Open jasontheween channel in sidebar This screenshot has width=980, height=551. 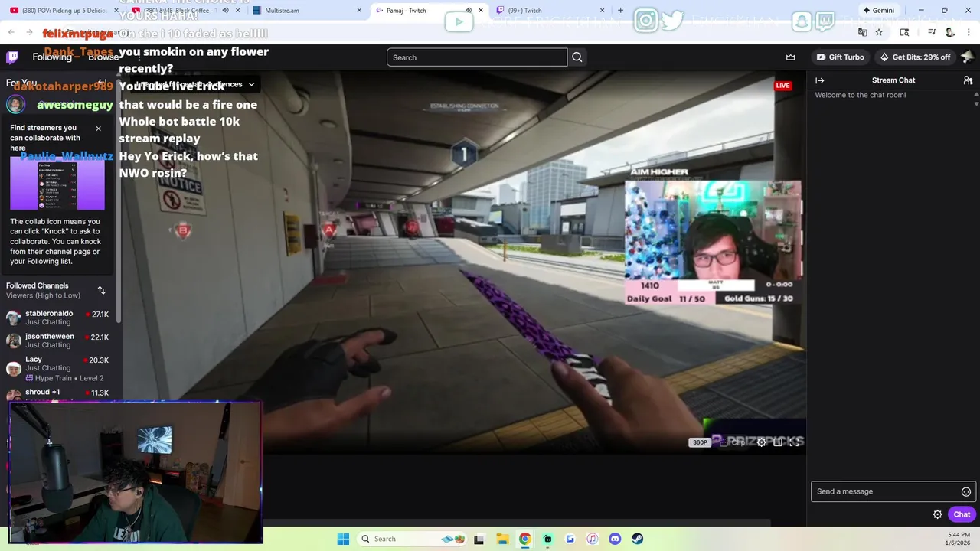pos(60,341)
